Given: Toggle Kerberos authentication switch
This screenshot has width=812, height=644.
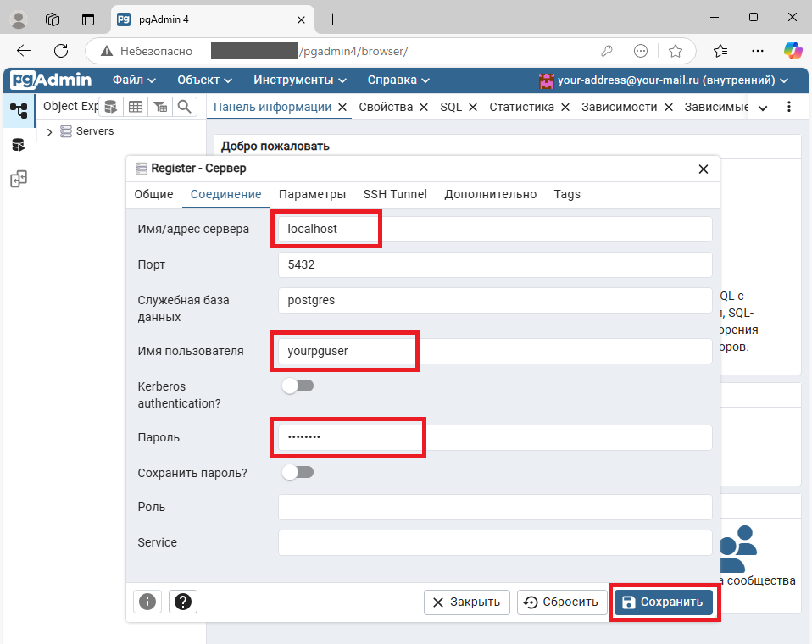Looking at the screenshot, I should tap(298, 386).
